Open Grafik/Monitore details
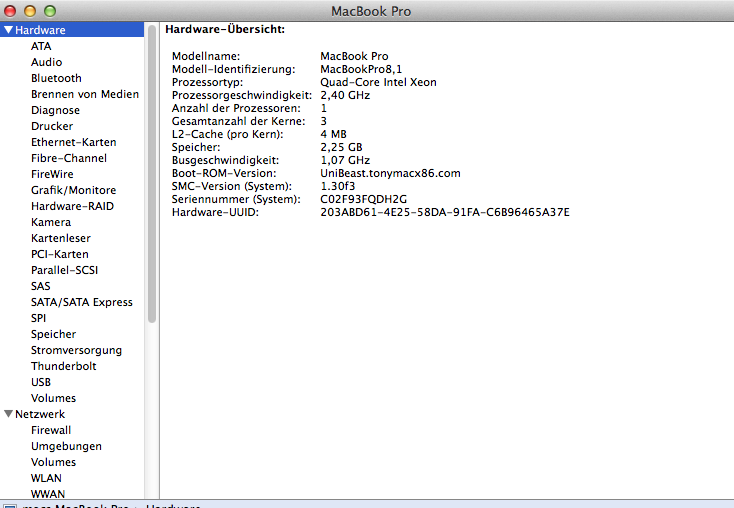The width and height of the screenshot is (734, 508). (73, 190)
